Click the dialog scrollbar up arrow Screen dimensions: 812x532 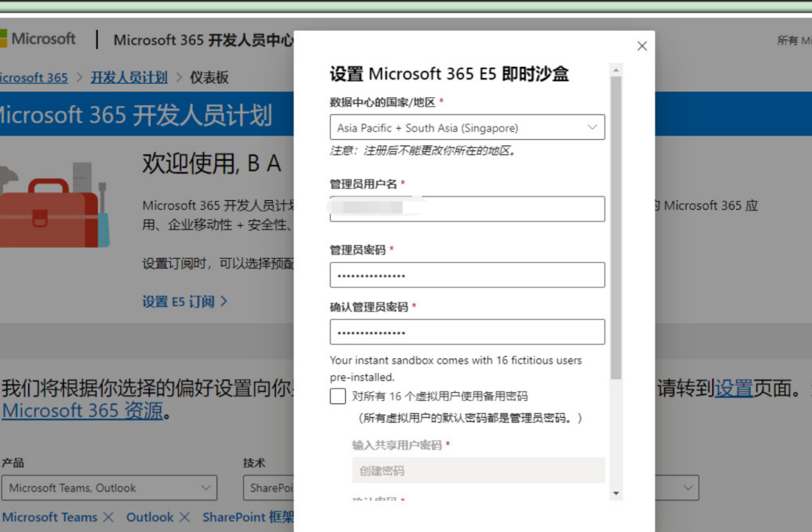616,70
